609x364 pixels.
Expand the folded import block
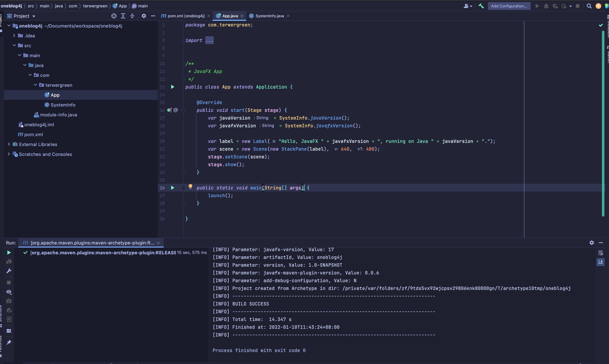click(x=209, y=40)
